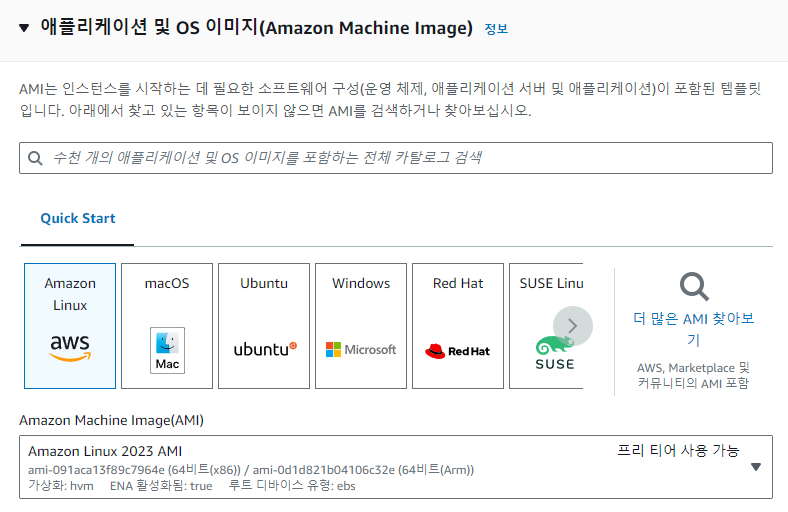
Task: Switch to the Quick Start tab
Action: [x=77, y=218]
